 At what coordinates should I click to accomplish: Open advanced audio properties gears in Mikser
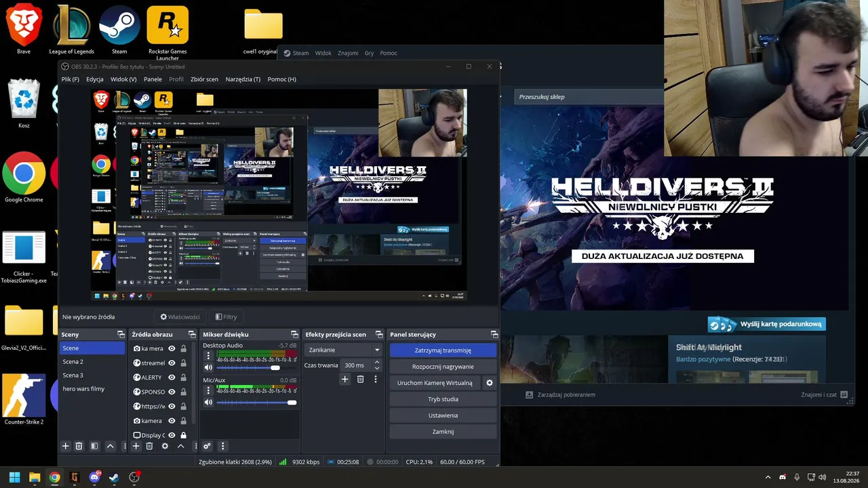[x=207, y=446]
